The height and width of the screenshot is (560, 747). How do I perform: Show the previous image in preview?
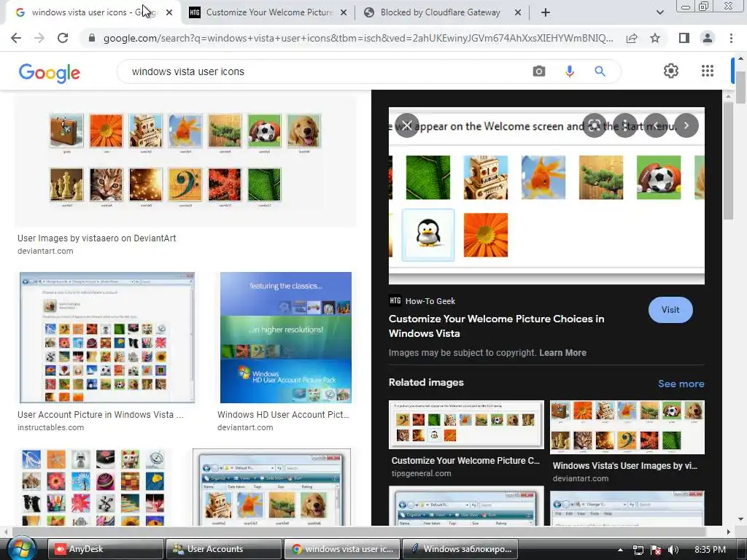pos(656,125)
